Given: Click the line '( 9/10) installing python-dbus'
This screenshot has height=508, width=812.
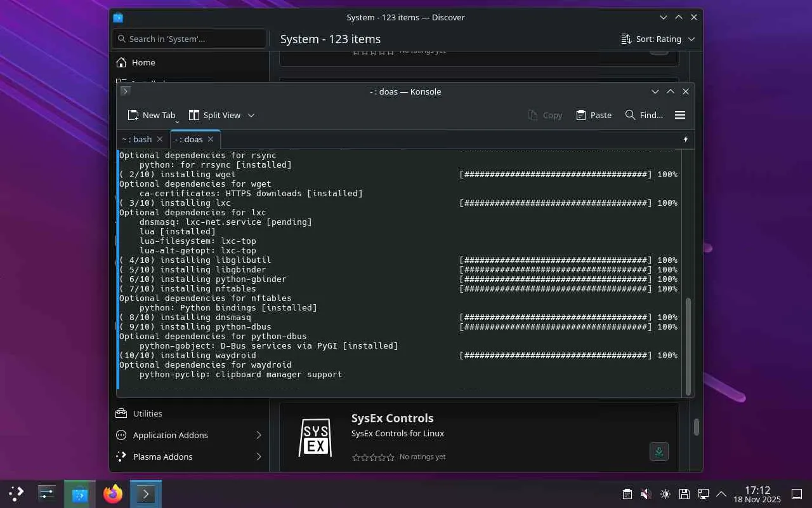Looking at the screenshot, I should [195, 326].
